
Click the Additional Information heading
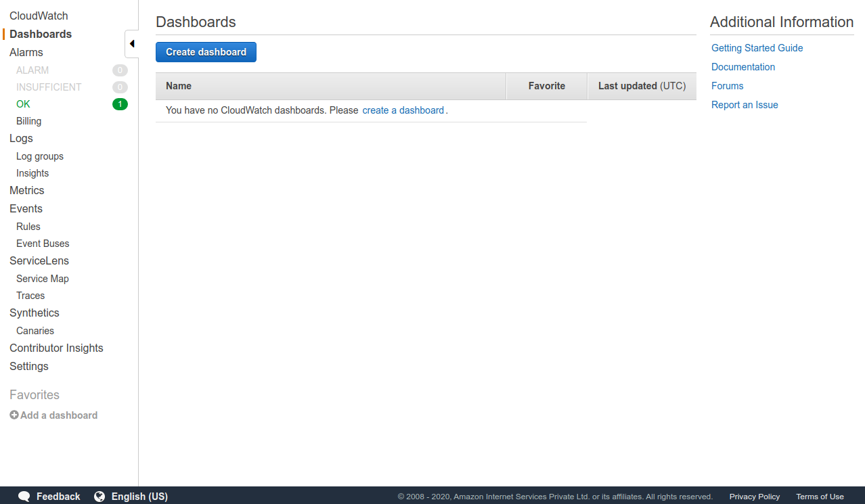click(782, 22)
